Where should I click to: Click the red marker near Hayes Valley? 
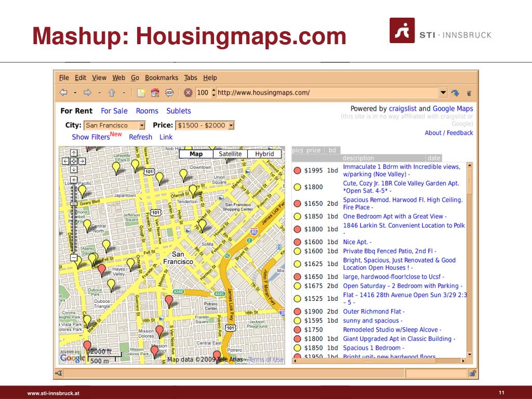pyautogui.click(x=101, y=270)
